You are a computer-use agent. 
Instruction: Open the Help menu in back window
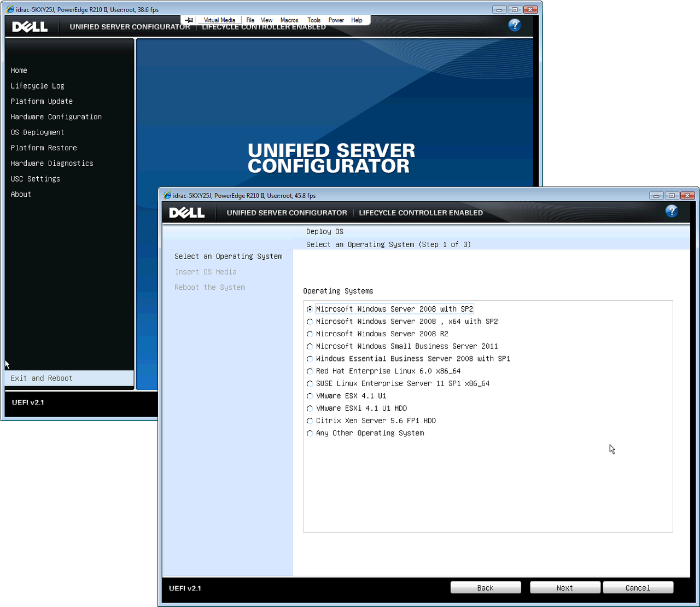tap(357, 20)
